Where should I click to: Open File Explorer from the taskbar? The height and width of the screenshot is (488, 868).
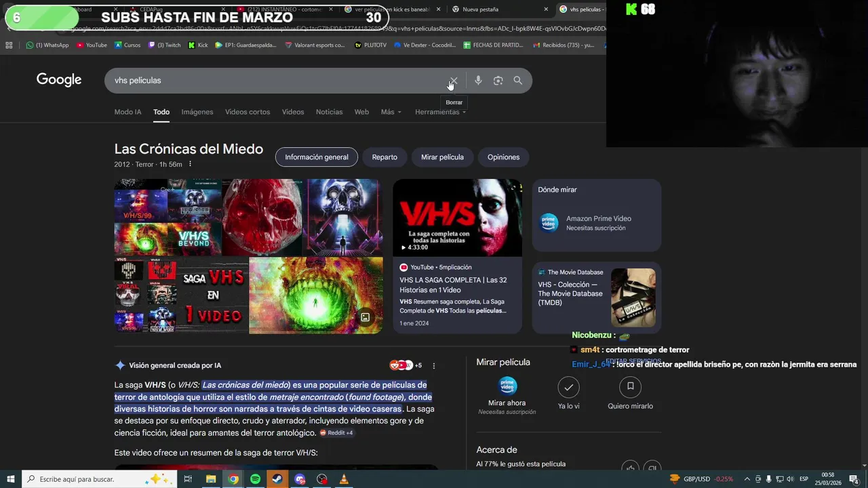pyautogui.click(x=211, y=479)
